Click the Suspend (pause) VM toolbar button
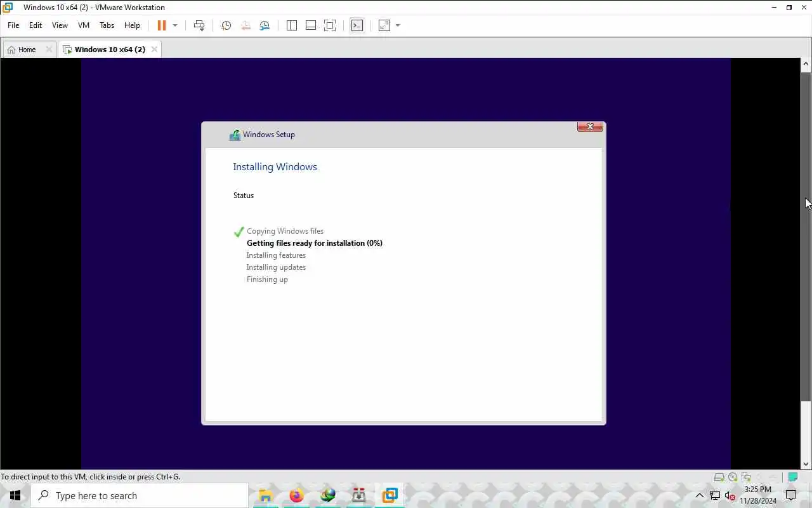The height and width of the screenshot is (508, 812). [x=161, y=25]
